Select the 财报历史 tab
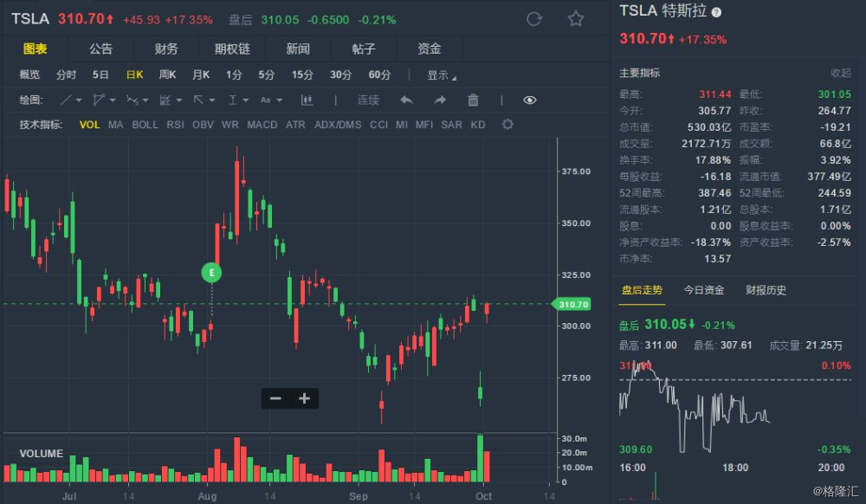866x504 pixels. click(766, 290)
